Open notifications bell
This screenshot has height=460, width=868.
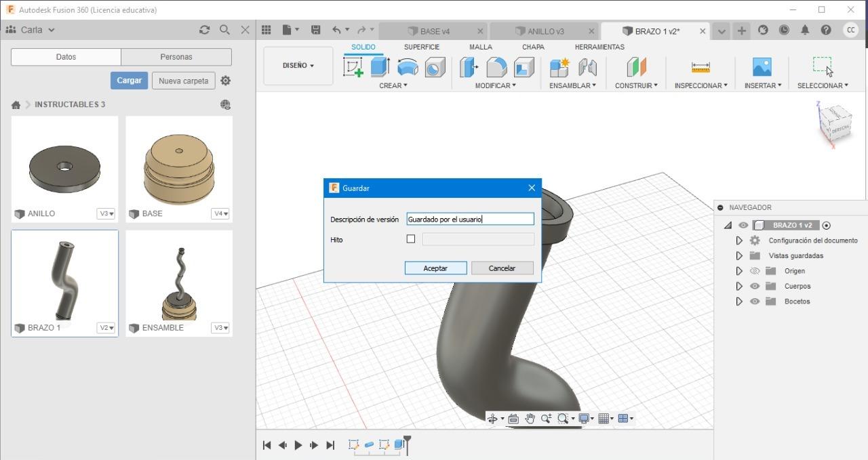pyautogui.click(x=805, y=30)
